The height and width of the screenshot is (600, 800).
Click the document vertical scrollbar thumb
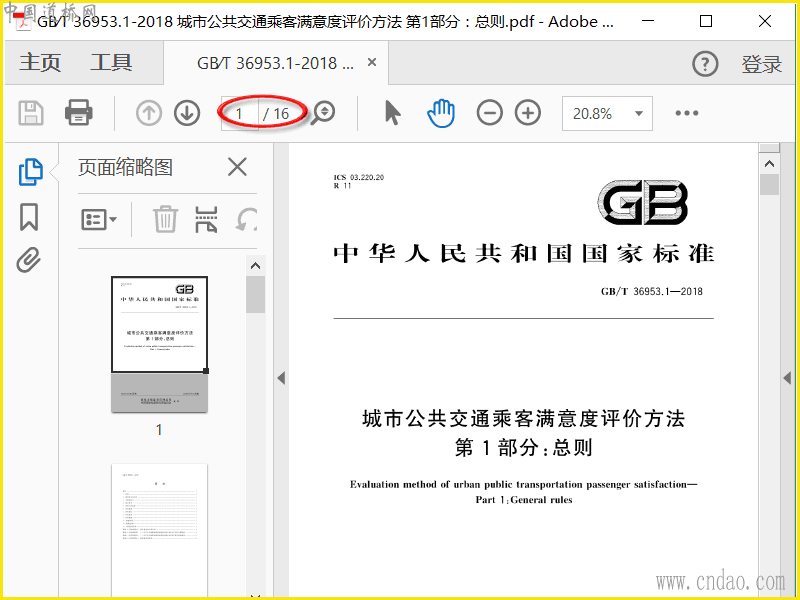(x=769, y=184)
